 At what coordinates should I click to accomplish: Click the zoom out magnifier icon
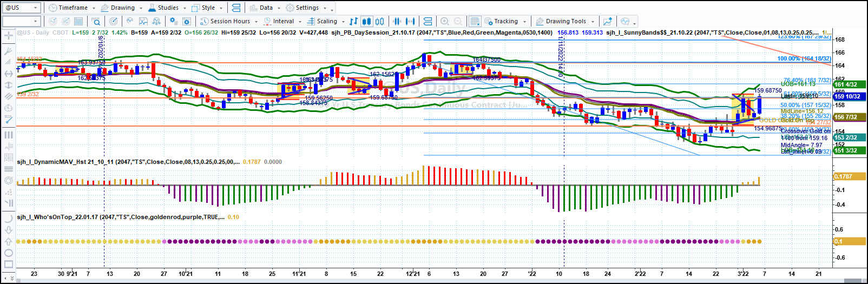(458, 21)
